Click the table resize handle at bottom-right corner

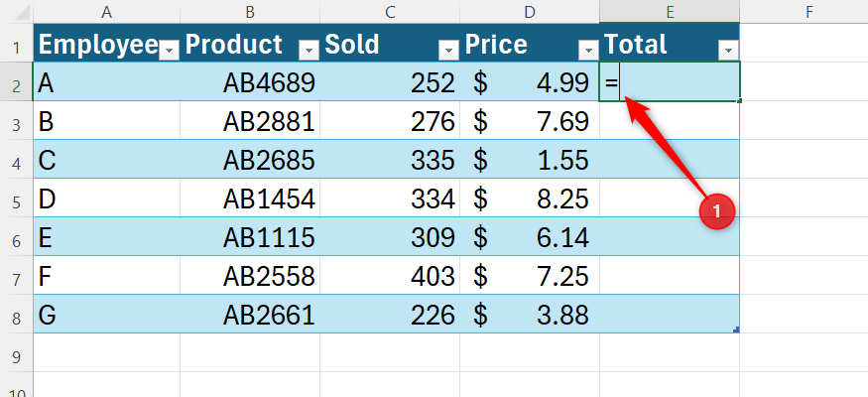[x=736, y=330]
